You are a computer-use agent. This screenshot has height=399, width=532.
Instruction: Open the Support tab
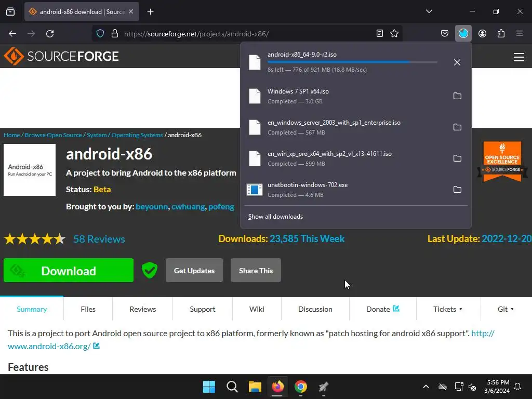point(203,309)
